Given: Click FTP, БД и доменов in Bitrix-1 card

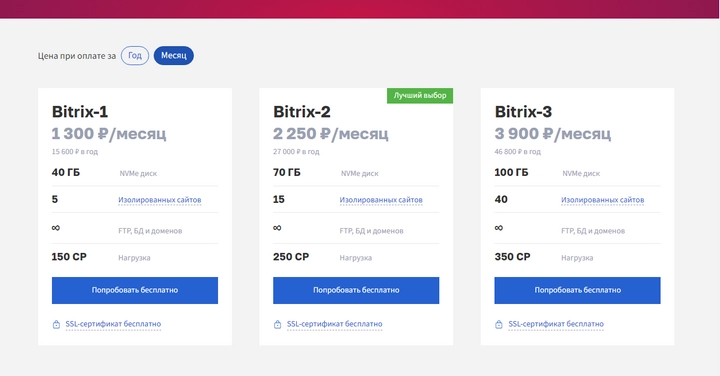Looking at the screenshot, I should 150,231.
